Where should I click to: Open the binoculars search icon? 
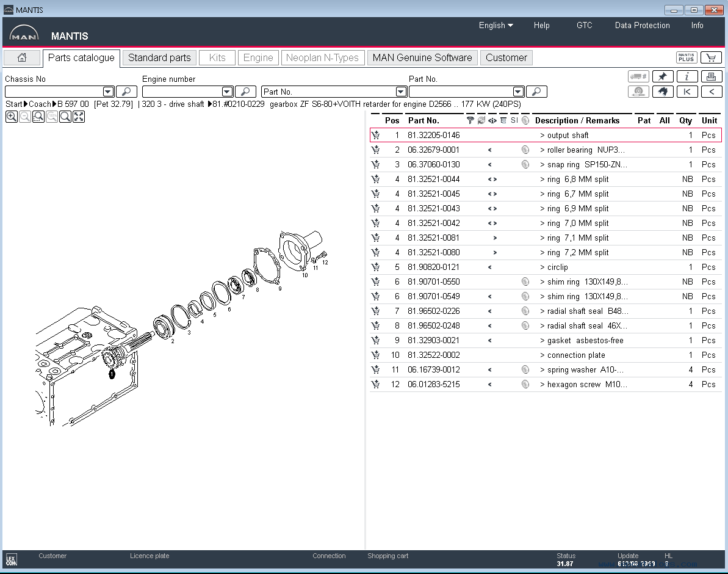click(x=663, y=92)
